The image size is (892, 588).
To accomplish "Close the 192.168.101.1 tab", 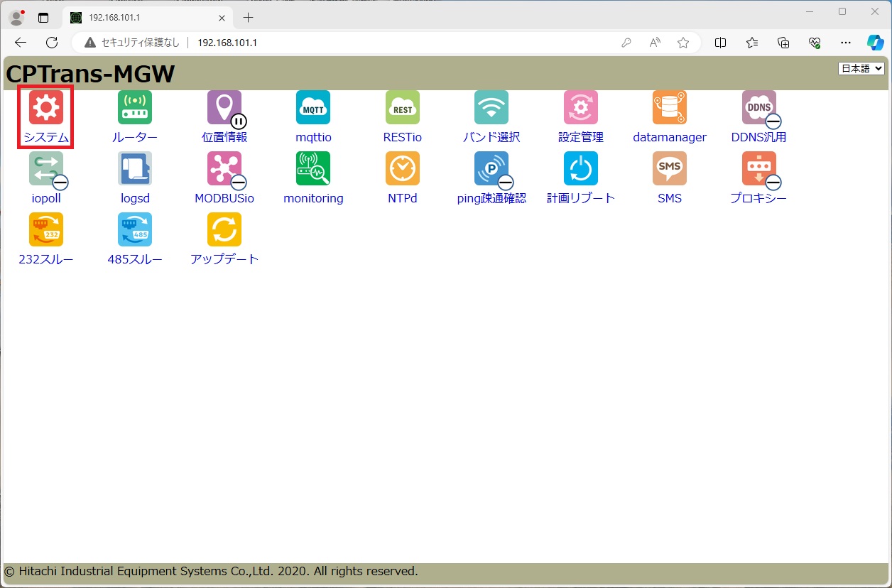I will [222, 17].
